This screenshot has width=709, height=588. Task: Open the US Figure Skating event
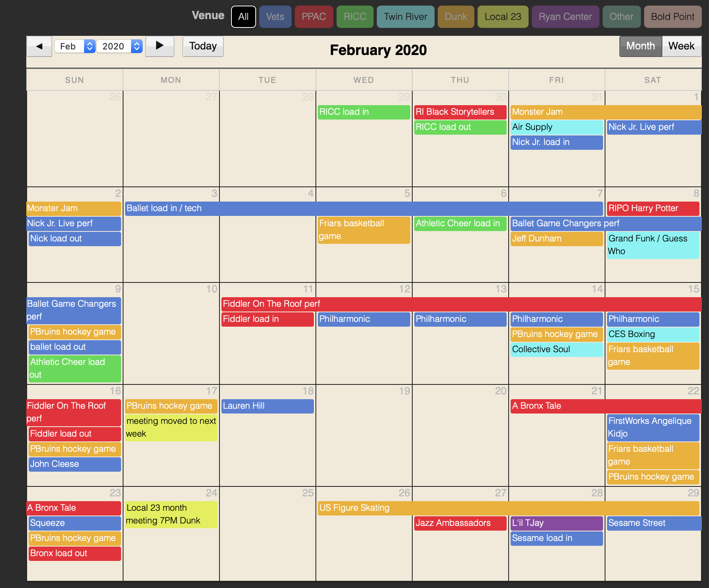point(508,508)
